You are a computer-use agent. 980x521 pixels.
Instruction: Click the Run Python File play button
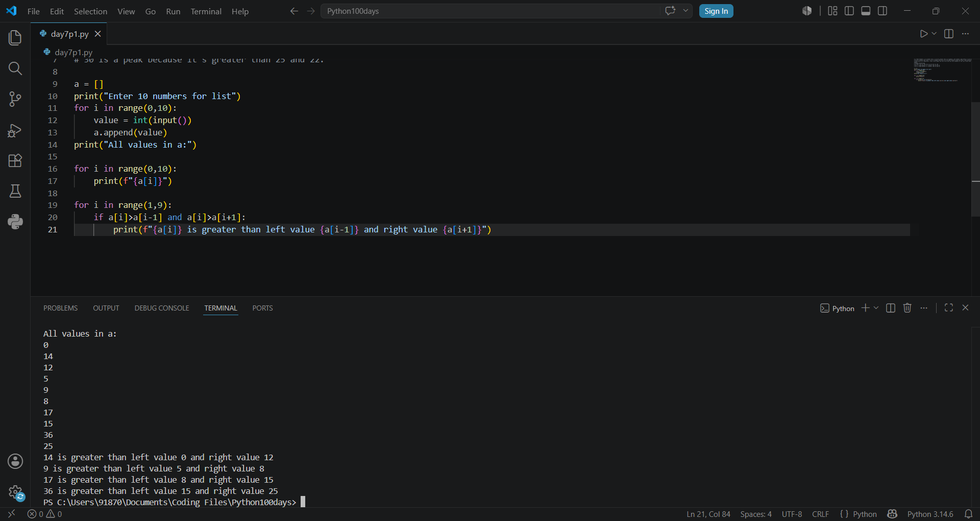click(924, 34)
